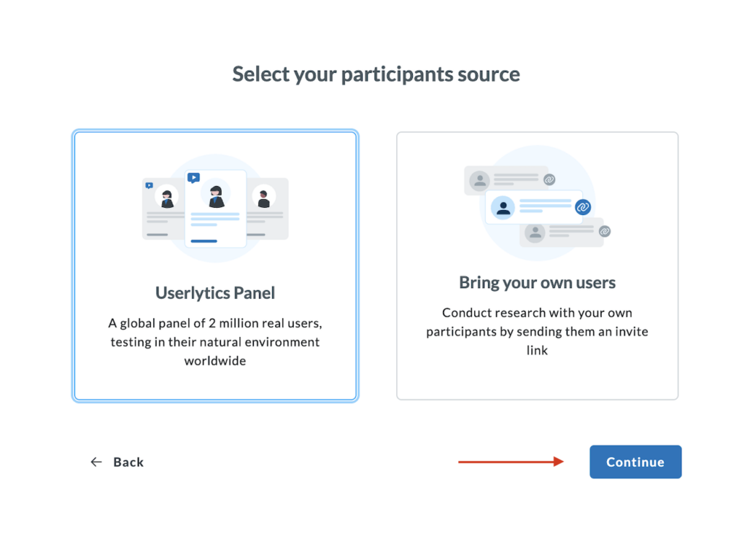Click the Bring your own users title
Screen dimensions: 739x560
[537, 282]
